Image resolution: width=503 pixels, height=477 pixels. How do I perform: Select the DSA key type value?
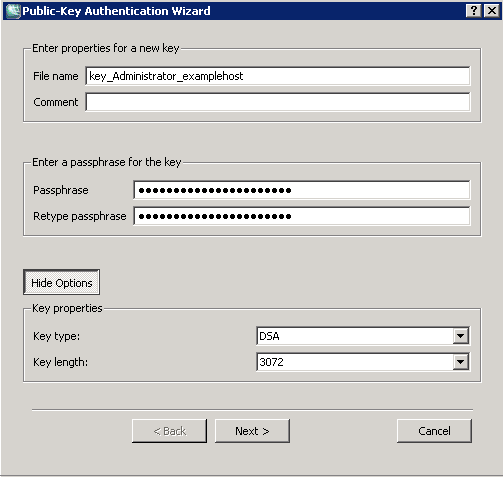click(269, 336)
